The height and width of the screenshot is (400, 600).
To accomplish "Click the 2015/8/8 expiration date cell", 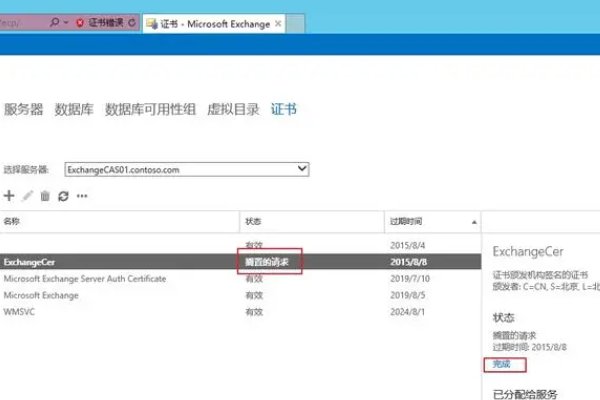I will point(408,262).
